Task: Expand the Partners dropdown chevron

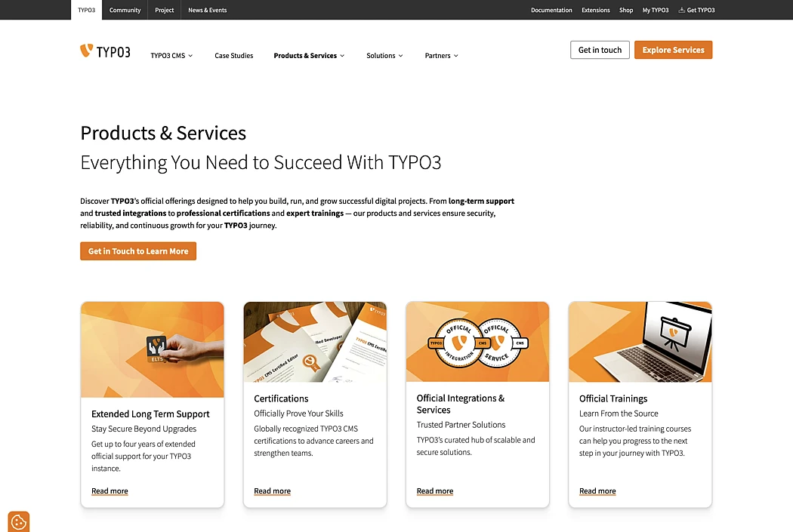Action: point(455,56)
